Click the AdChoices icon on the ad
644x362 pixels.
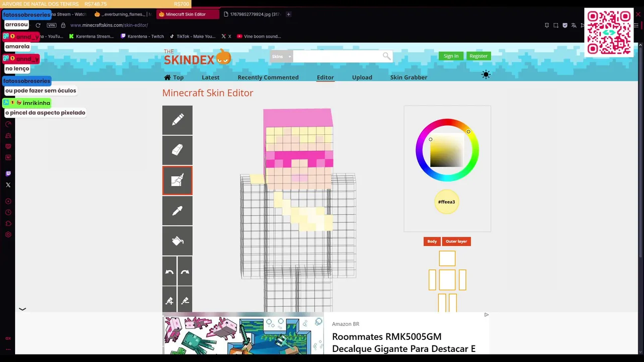(486, 315)
